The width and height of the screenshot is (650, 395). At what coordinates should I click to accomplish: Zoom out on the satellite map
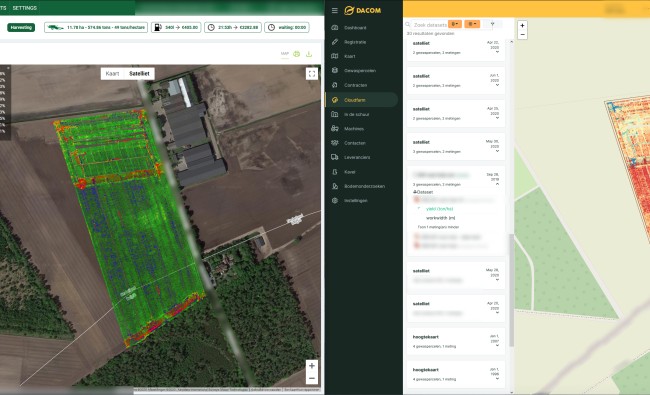pos(312,378)
